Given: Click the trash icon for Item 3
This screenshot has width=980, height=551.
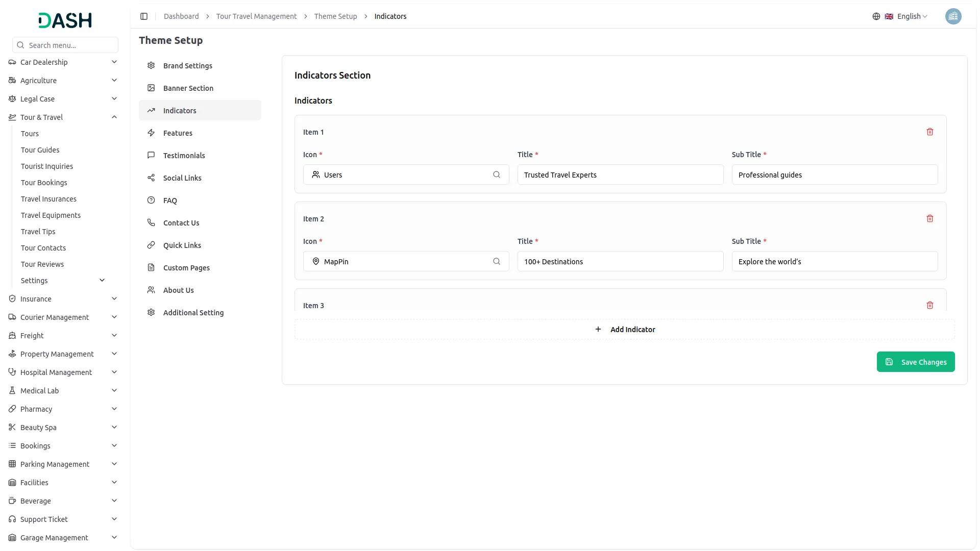Looking at the screenshot, I should (929, 306).
